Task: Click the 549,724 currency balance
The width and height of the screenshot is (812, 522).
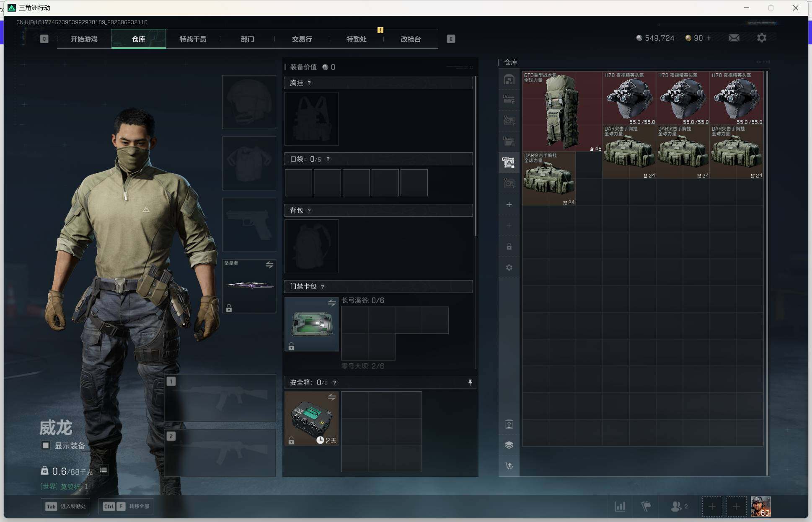Action: [655, 38]
